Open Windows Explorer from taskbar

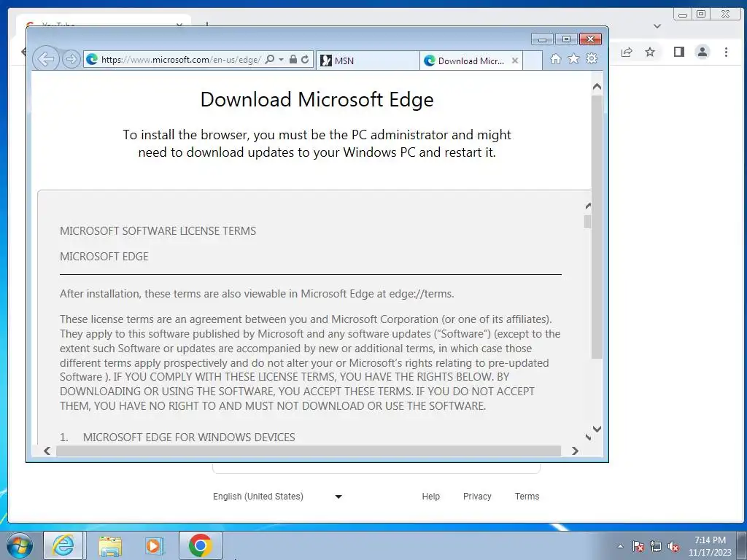coord(110,545)
